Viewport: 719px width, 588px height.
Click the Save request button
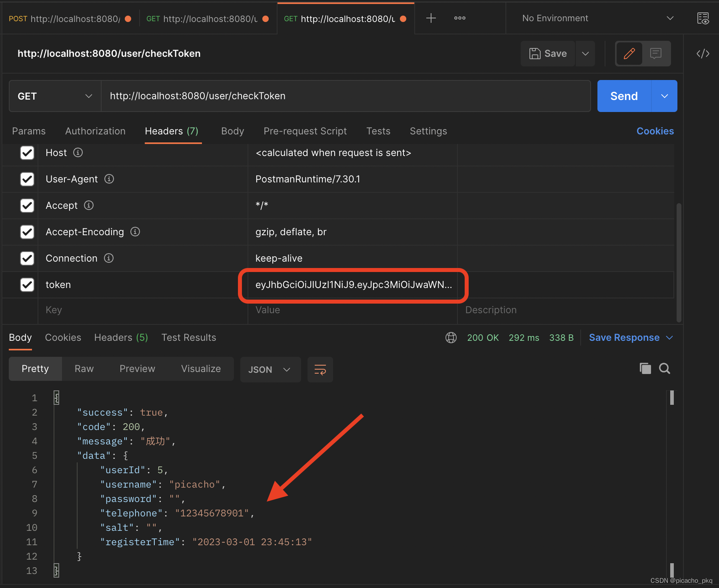coord(548,53)
